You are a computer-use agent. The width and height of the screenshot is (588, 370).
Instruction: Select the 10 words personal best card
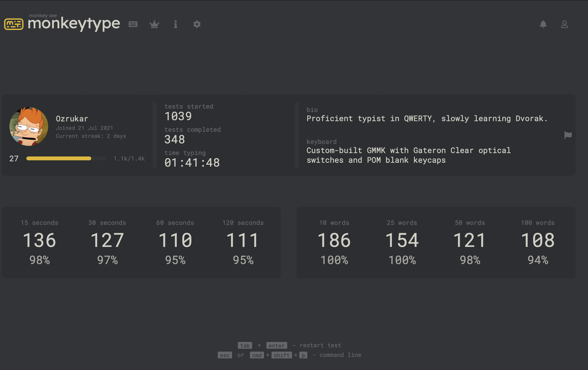tap(334, 242)
